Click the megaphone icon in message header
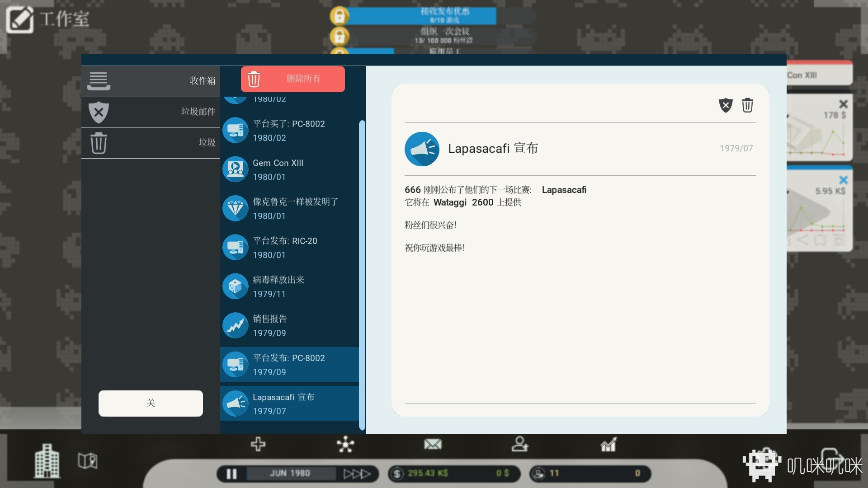Viewport: 868px width, 488px height. click(x=422, y=149)
